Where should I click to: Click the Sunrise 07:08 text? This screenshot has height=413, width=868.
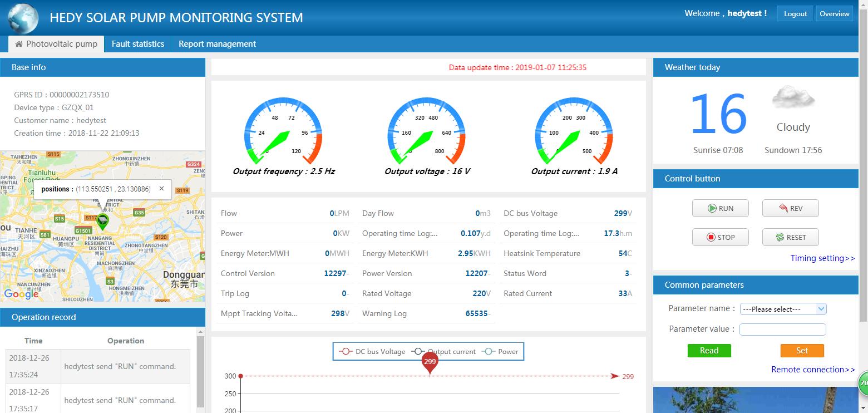[x=718, y=150]
